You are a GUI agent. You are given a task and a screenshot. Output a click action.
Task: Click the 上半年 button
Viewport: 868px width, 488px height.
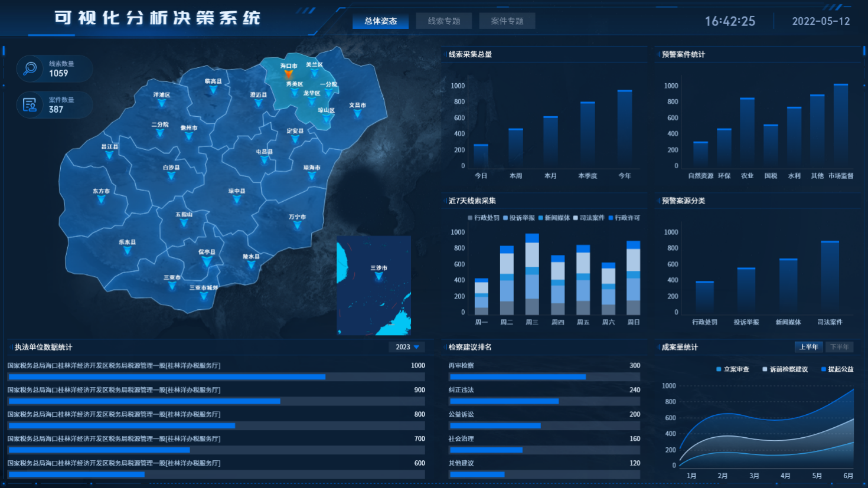click(808, 347)
